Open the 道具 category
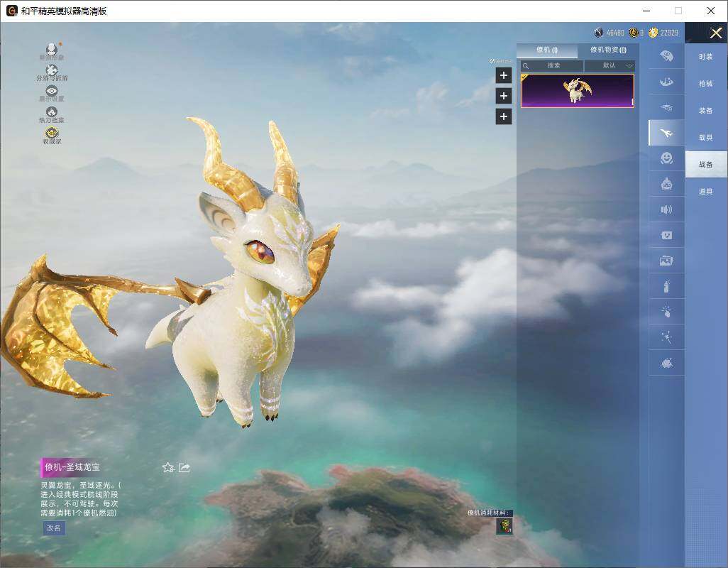 pyautogui.click(x=706, y=192)
